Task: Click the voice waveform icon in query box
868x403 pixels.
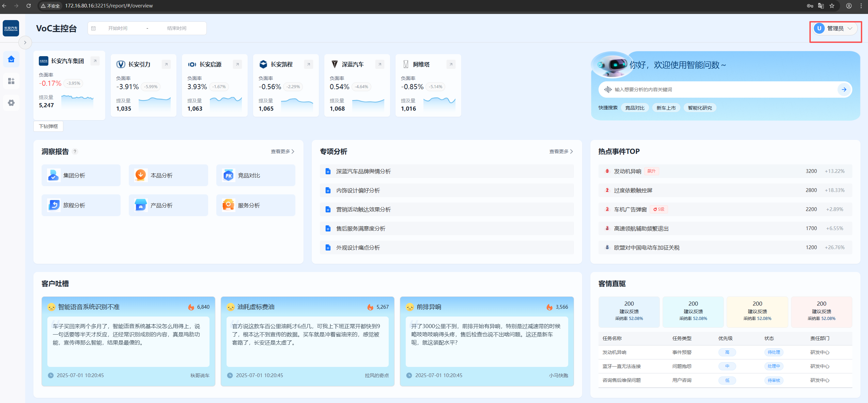Action: [x=608, y=90]
